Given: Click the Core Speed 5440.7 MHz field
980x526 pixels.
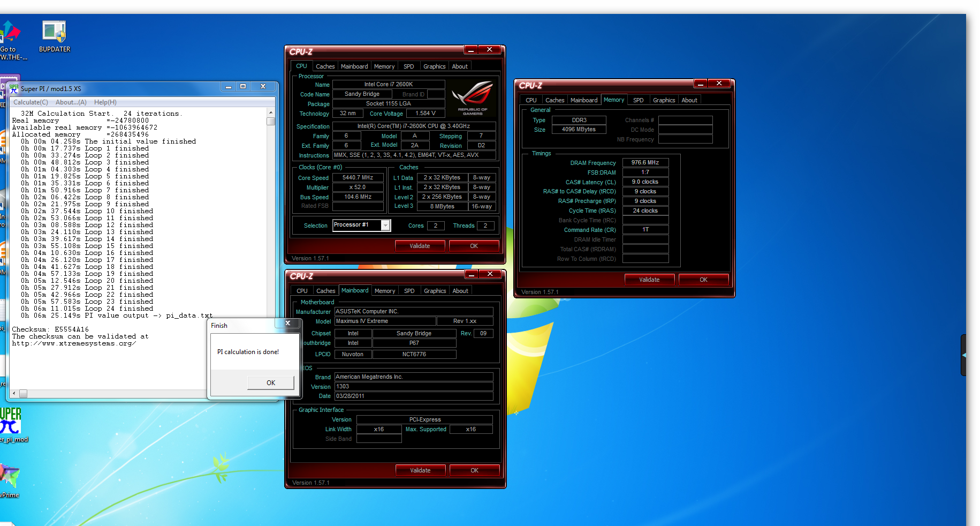Looking at the screenshot, I should [358, 177].
